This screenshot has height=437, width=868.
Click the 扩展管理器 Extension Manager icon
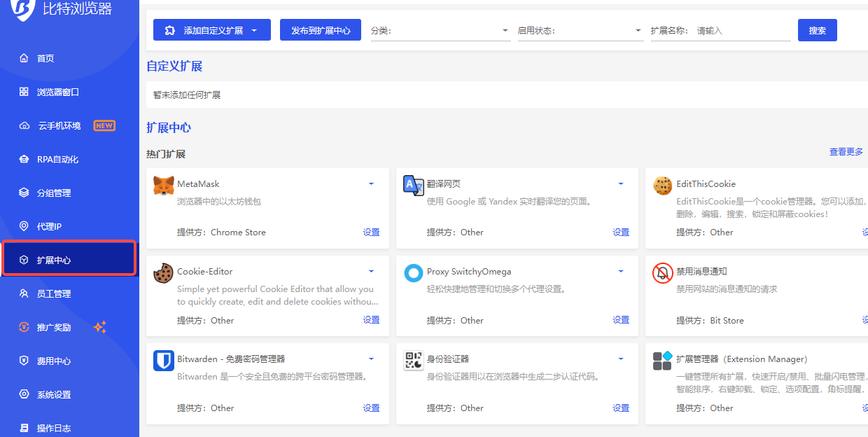(x=662, y=361)
